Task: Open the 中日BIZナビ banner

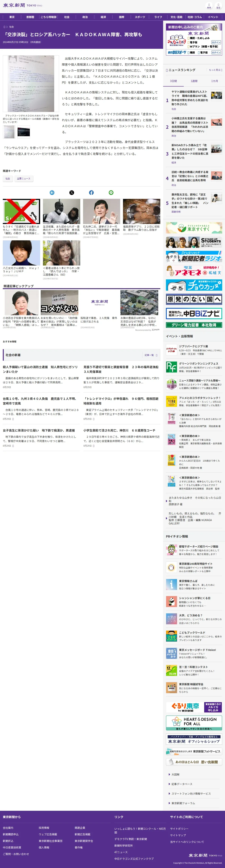Action: tap(194, 314)
